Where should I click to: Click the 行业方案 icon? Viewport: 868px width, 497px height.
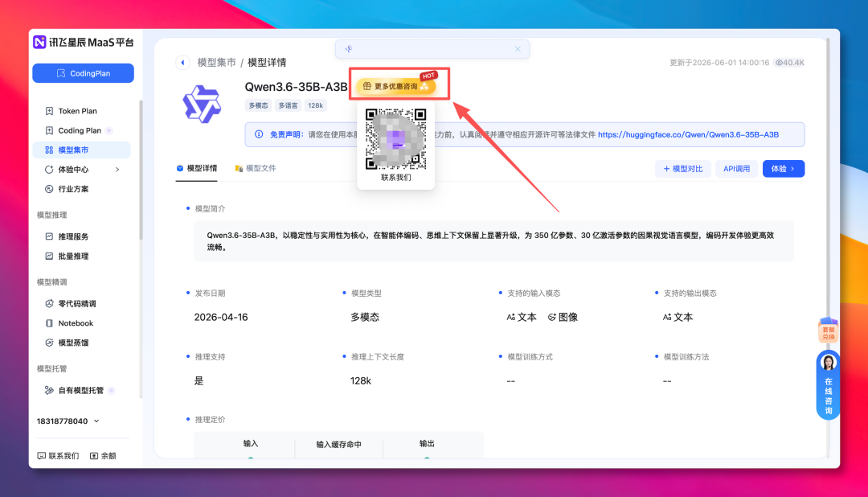click(x=49, y=189)
